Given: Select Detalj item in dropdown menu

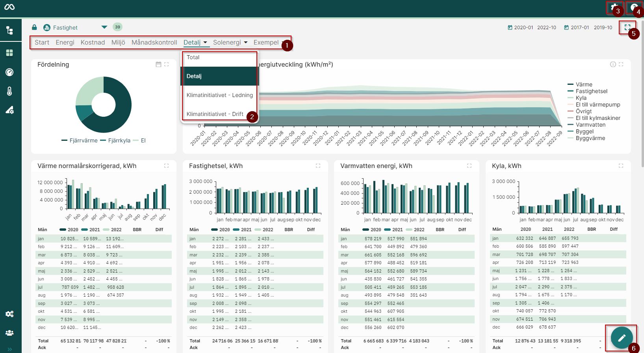Looking at the screenshot, I should 219,76.
